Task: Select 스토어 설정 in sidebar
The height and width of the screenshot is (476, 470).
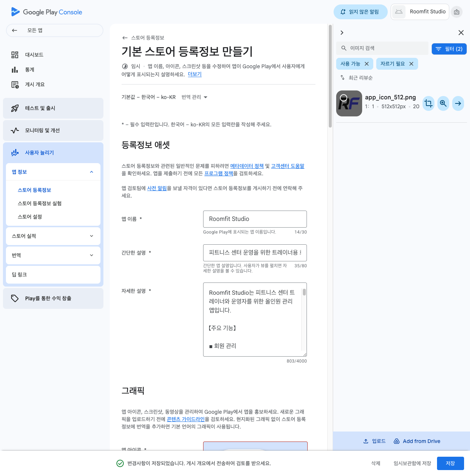Action: point(30,217)
